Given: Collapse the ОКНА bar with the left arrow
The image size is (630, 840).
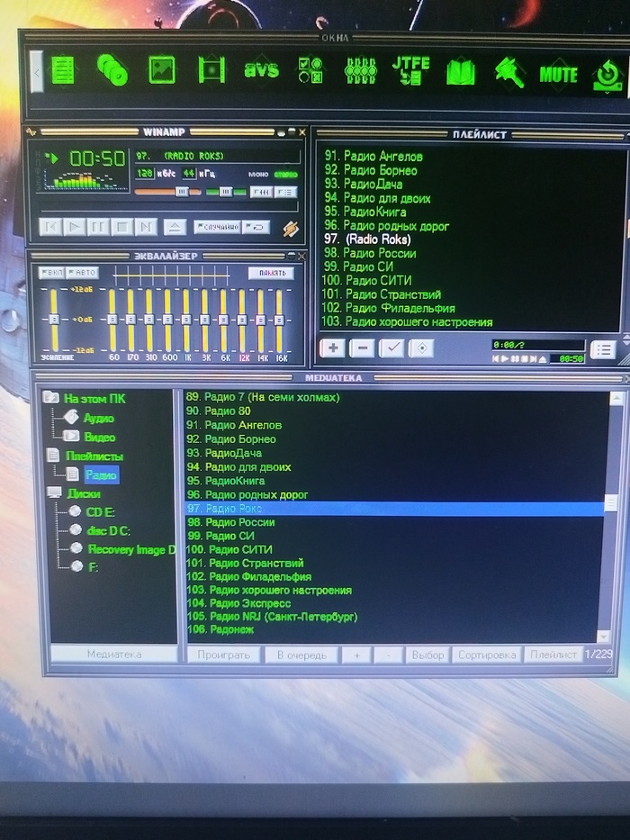Looking at the screenshot, I should 36,72.
